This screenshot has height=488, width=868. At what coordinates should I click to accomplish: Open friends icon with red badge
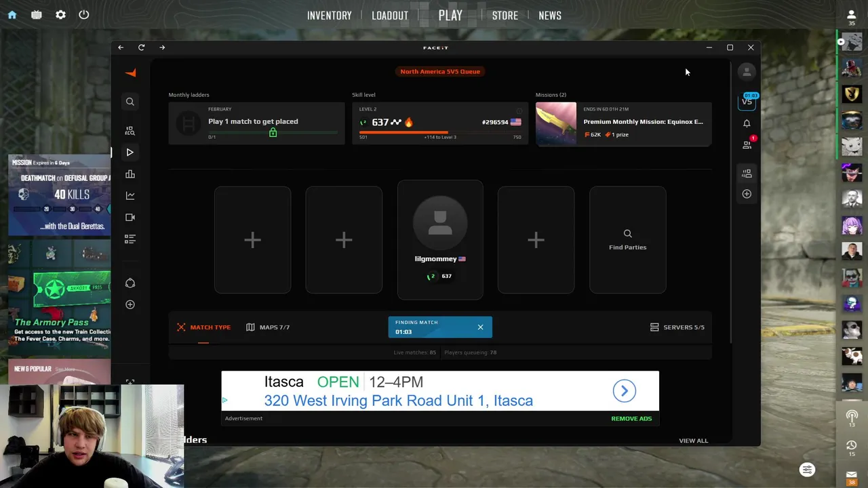[747, 144]
